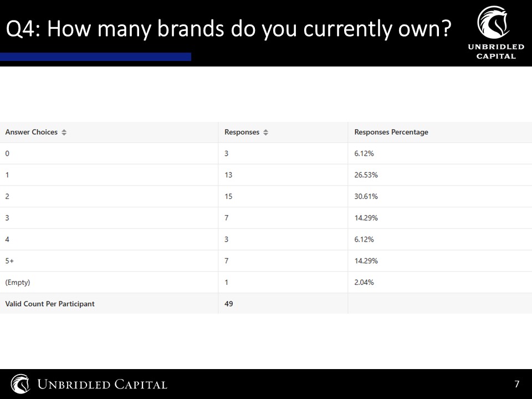Sort by Responses arrows icon
Viewport: 532px width, 399px height.
click(265, 132)
